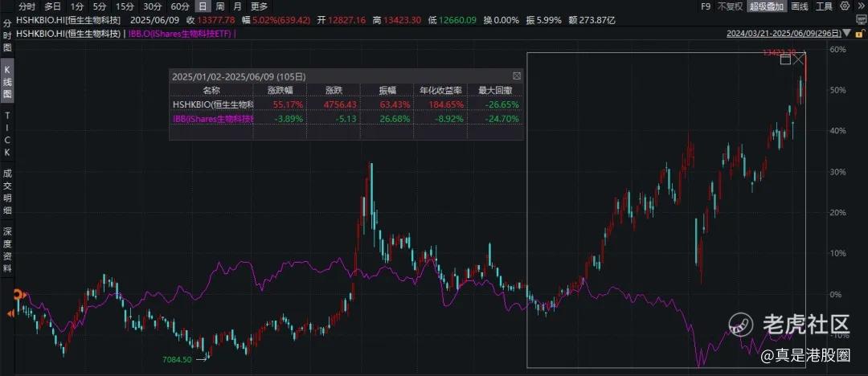Select the 日 daily interval

point(203,6)
